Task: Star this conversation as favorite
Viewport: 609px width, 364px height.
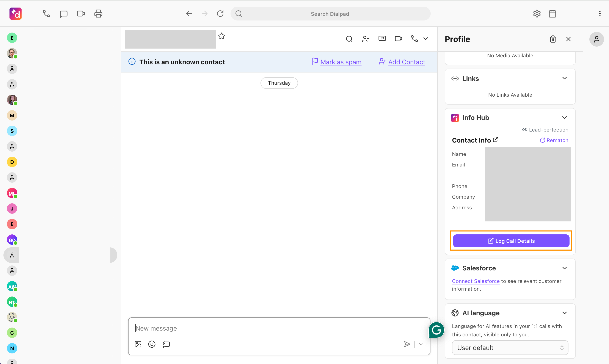Action: point(222,36)
